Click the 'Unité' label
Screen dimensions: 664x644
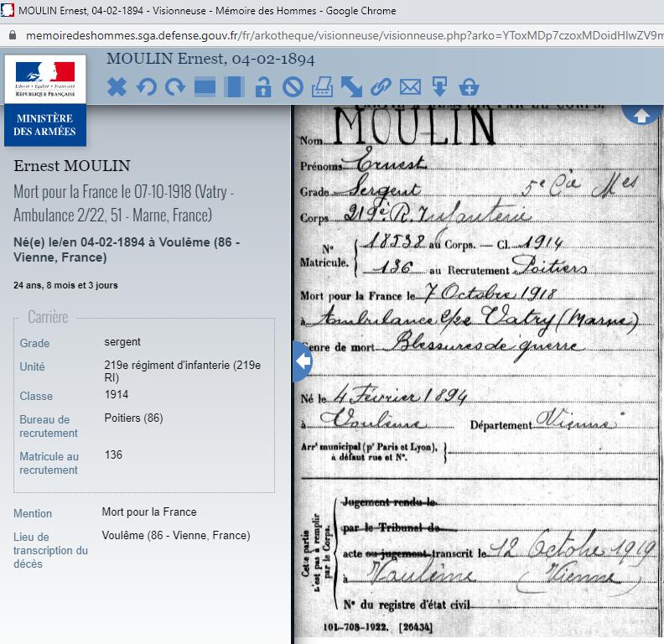(x=32, y=366)
